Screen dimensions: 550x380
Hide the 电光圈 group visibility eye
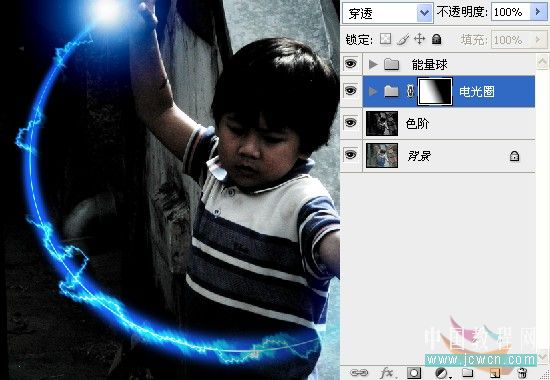350,91
